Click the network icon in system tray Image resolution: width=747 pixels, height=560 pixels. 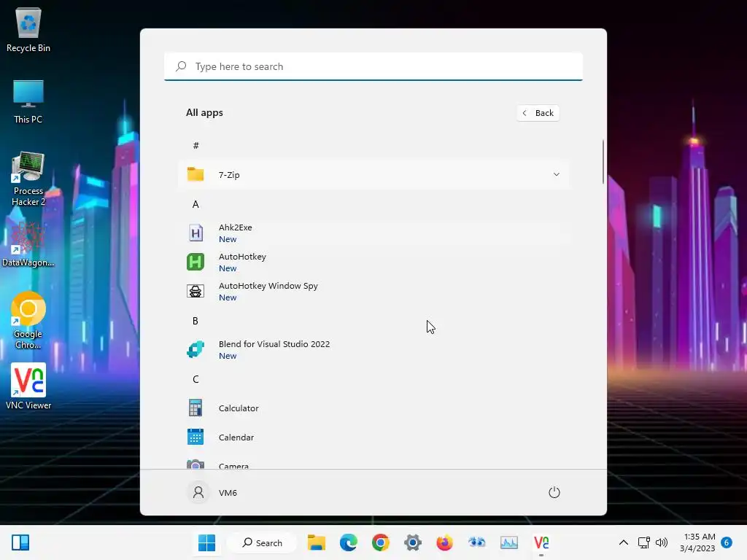pos(643,542)
